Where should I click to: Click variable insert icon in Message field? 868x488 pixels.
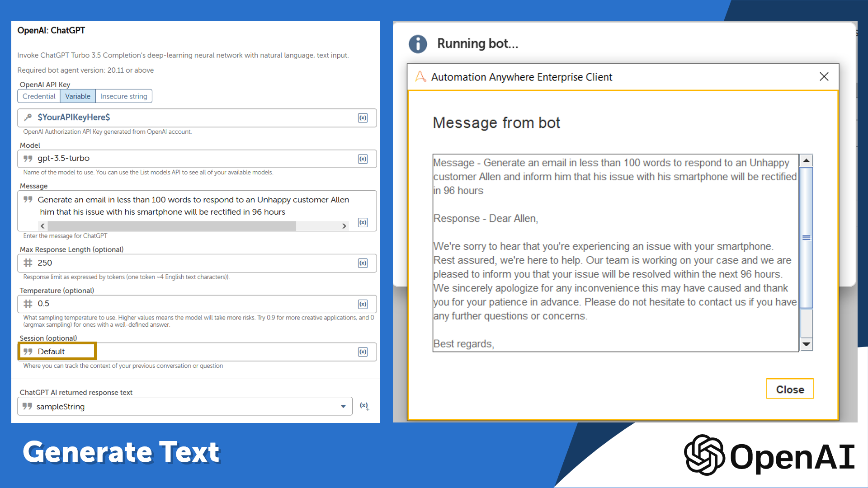363,222
